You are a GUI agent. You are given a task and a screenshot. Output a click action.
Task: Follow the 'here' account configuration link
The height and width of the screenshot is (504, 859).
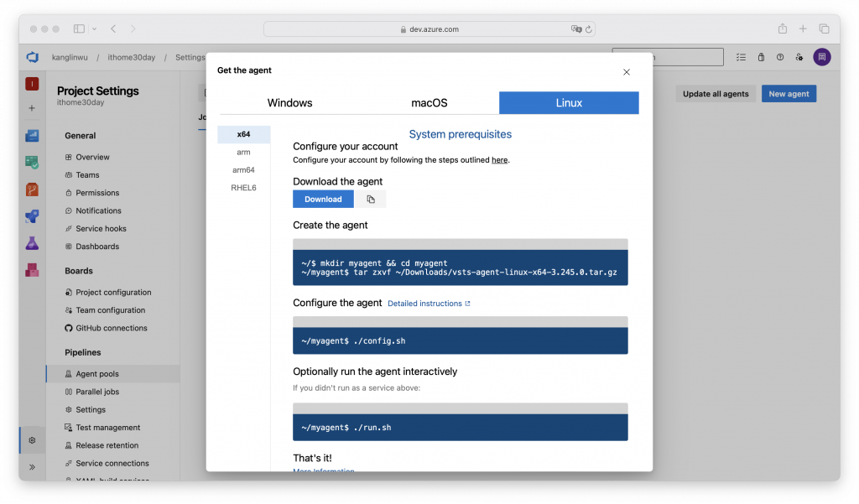pos(500,160)
